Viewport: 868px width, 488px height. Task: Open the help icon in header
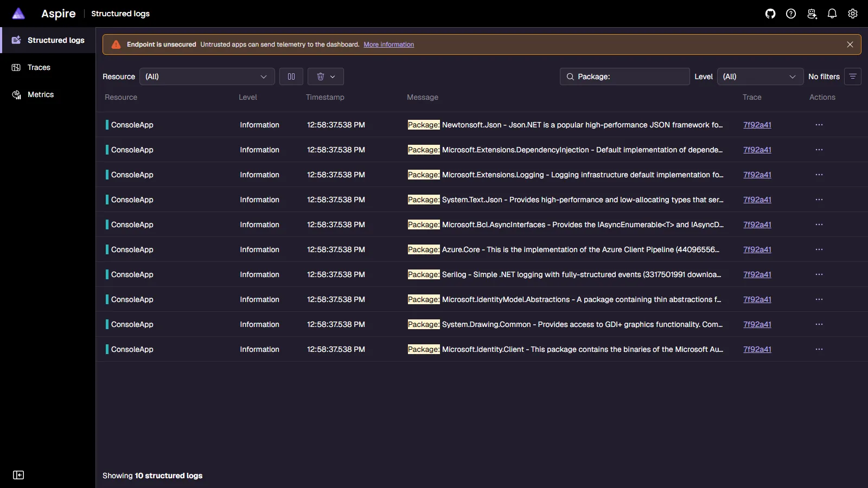click(791, 14)
